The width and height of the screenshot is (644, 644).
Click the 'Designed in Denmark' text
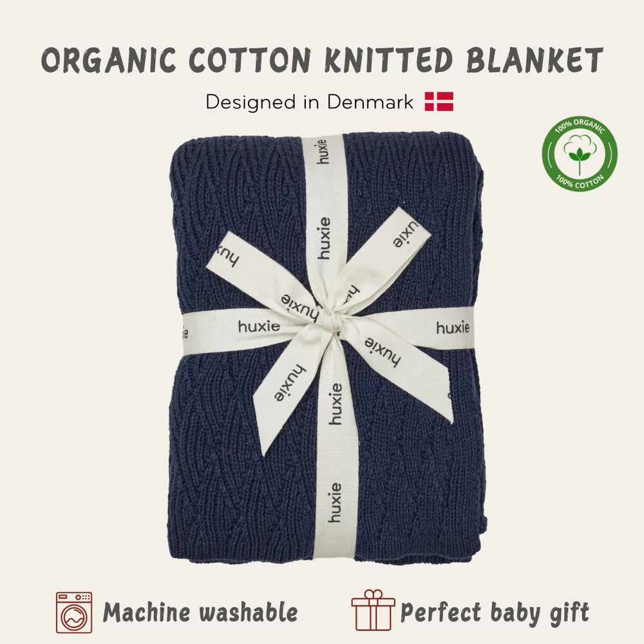click(310, 102)
